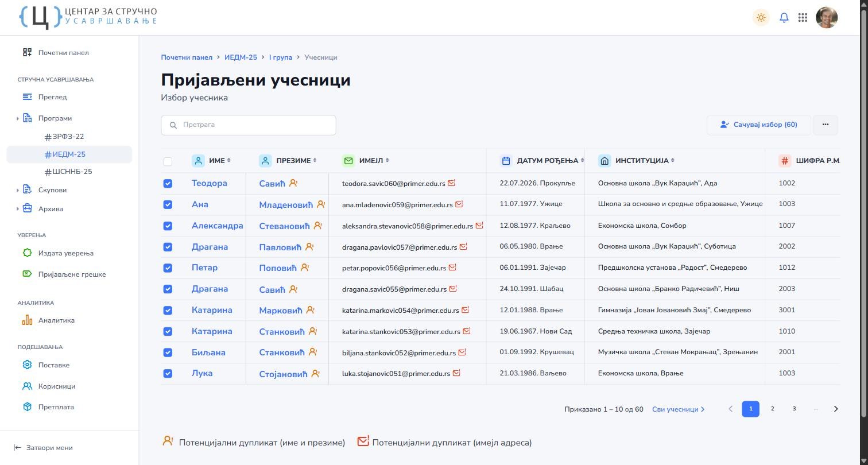Click duplicate-name icon next to Стевановић
The height and width of the screenshot is (465, 868).
coord(317,226)
